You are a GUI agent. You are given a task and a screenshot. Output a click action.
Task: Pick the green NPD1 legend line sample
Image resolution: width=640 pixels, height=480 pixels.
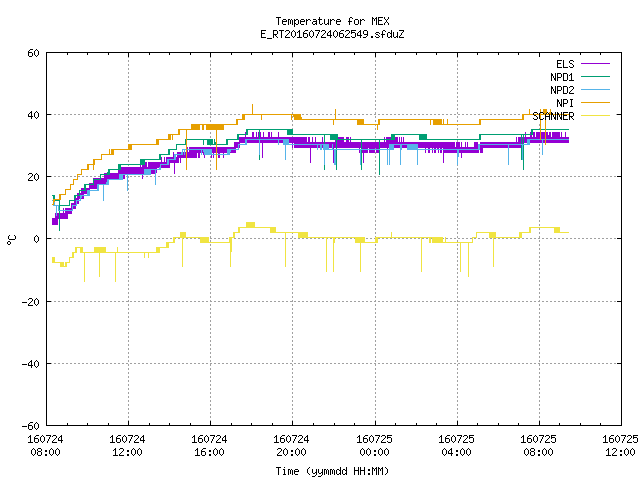(595, 77)
